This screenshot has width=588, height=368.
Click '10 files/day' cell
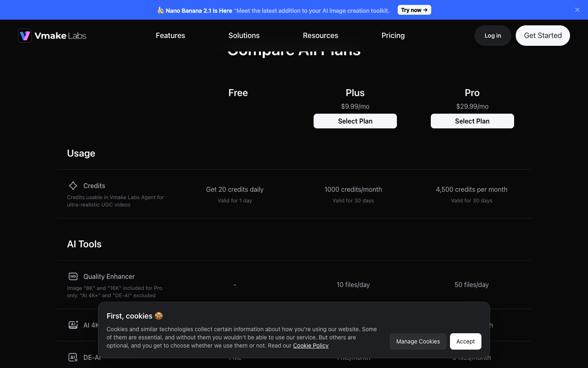click(353, 285)
